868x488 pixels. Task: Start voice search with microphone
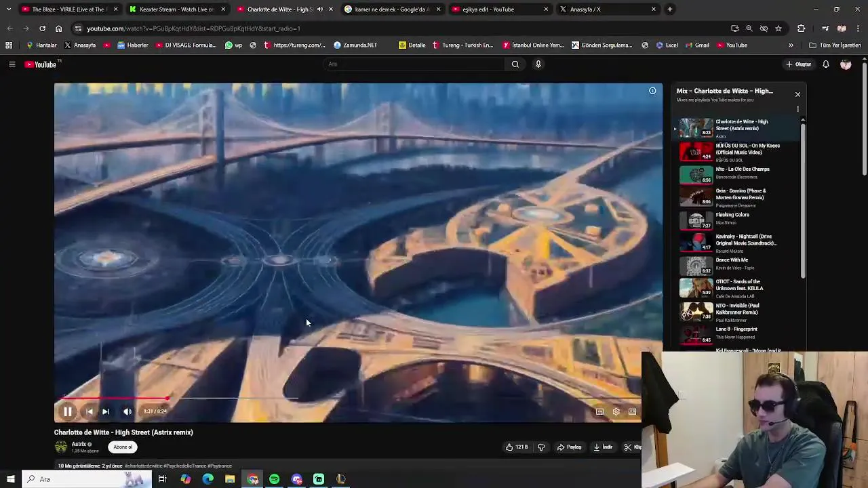pos(538,64)
